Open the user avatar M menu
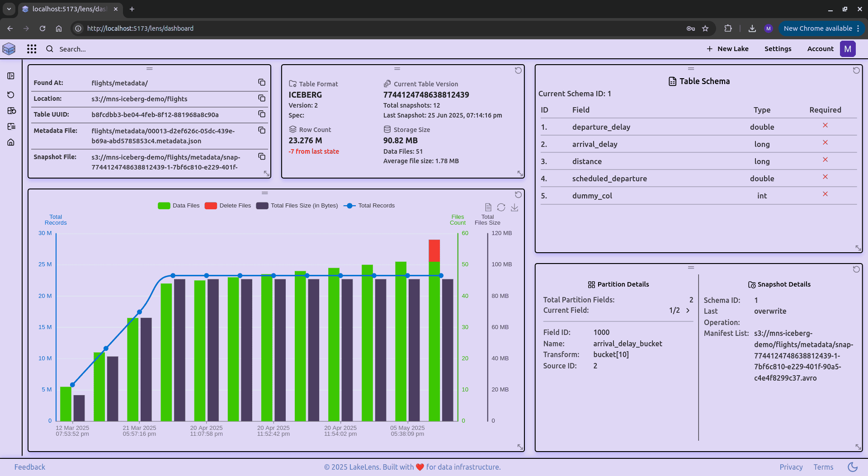Screen dimensions: 868x476 (848, 49)
